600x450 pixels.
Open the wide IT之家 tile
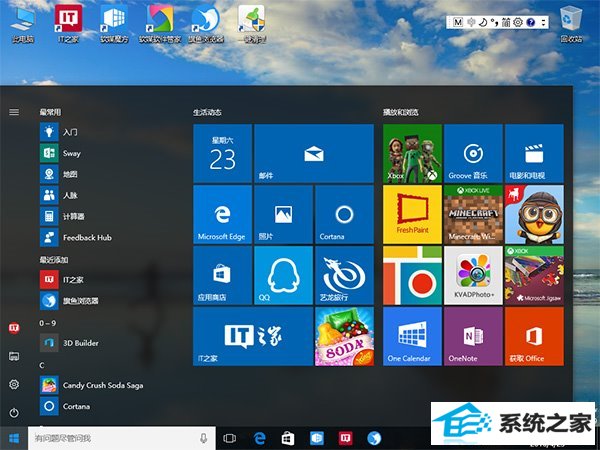coord(253,336)
